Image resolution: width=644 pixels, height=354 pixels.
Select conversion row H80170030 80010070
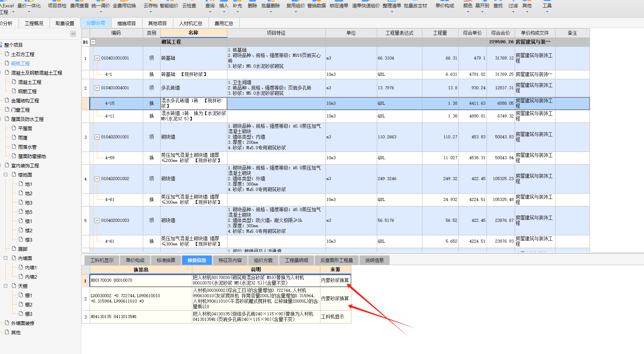click(x=141, y=281)
